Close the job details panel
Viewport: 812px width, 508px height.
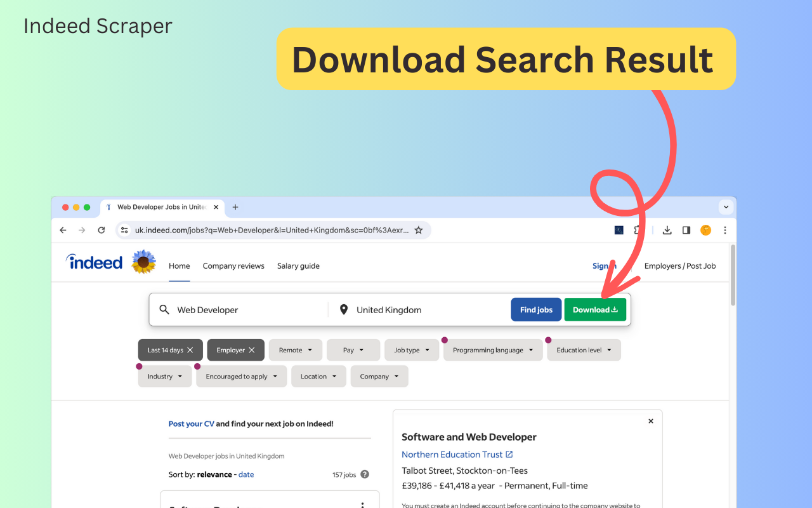[650, 421]
